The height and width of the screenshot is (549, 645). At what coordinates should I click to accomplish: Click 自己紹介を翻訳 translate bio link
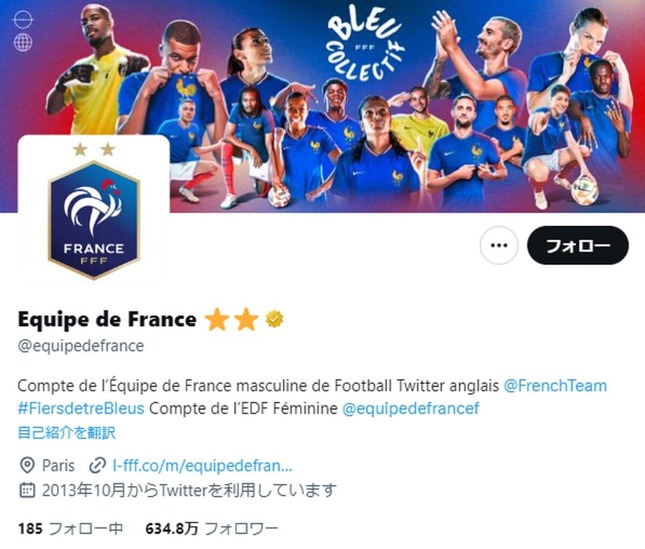[67, 433]
